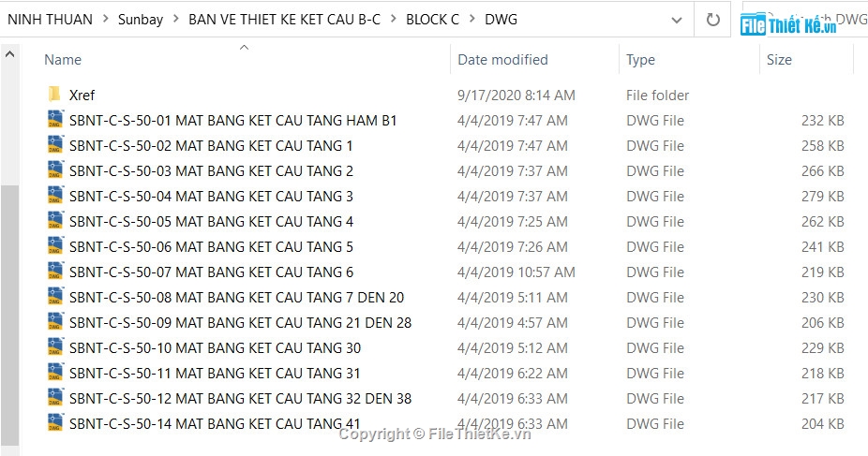Viewport: 868px width, 456px height.
Task: Sort files by the Type column header
Action: tap(640, 60)
